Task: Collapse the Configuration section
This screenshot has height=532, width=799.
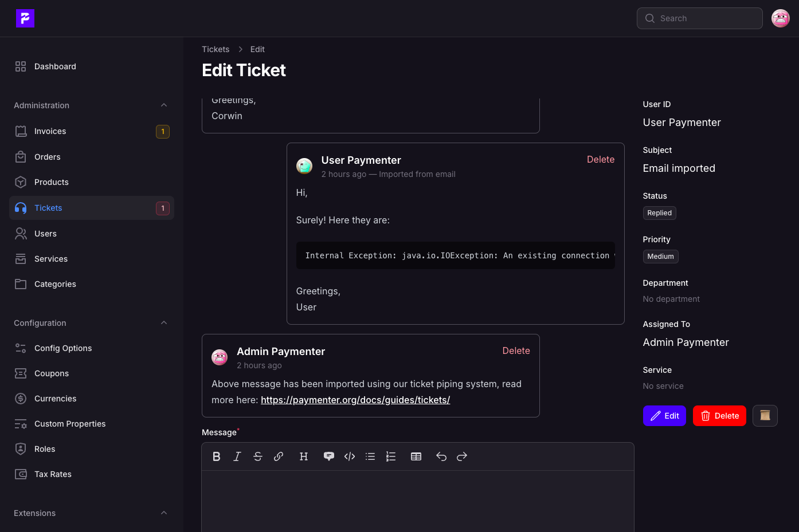Action: [164, 323]
